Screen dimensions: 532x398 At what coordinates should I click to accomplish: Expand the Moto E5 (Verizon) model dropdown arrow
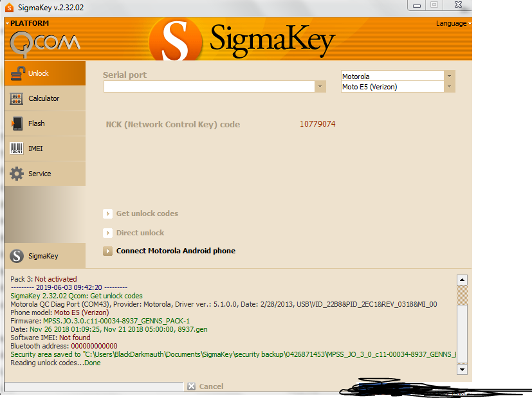click(x=449, y=87)
